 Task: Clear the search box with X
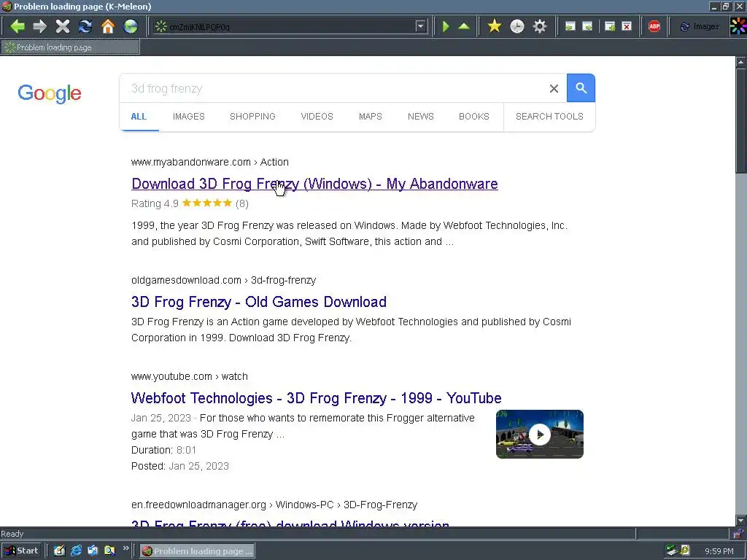coord(554,88)
